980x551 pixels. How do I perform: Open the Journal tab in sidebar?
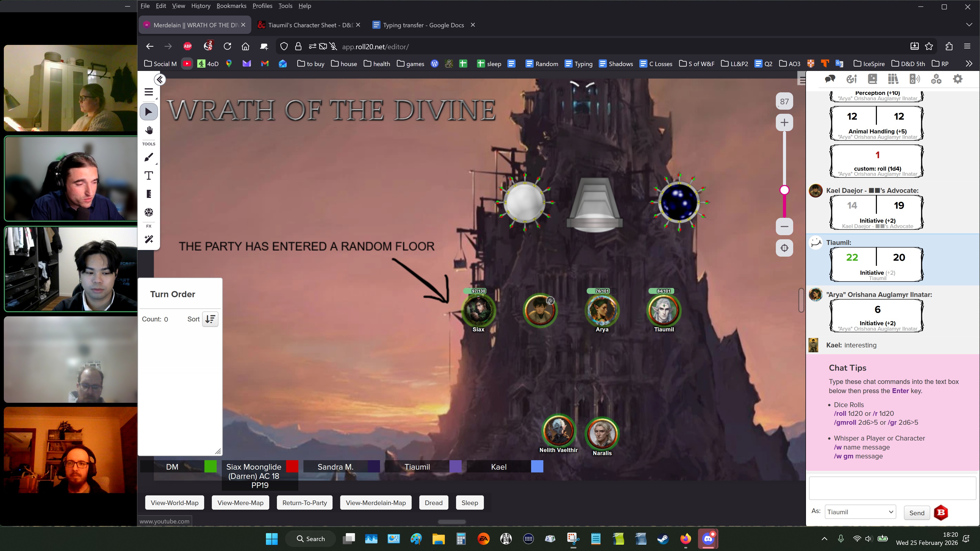(x=872, y=79)
